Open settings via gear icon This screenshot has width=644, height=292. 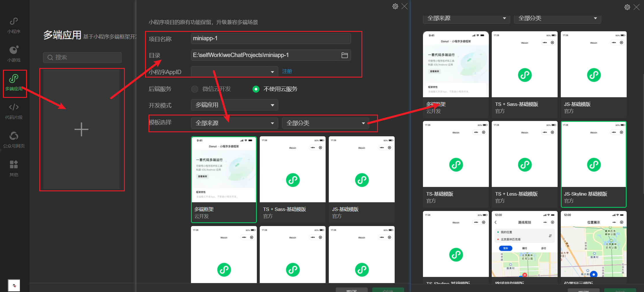395,6
